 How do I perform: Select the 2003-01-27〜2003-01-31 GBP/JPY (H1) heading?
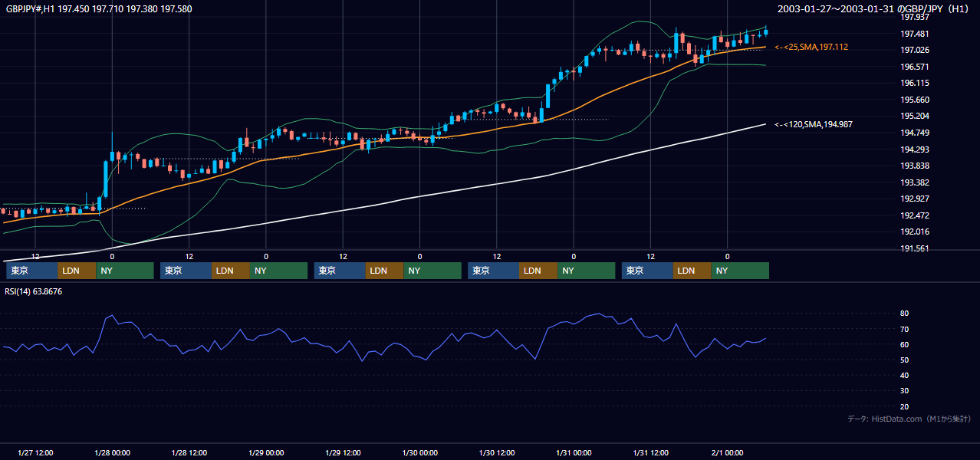[x=874, y=8]
